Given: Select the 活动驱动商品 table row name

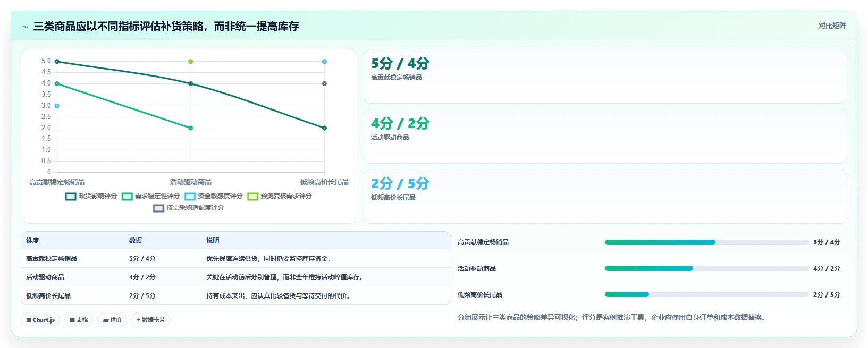Looking at the screenshot, I should point(45,277).
